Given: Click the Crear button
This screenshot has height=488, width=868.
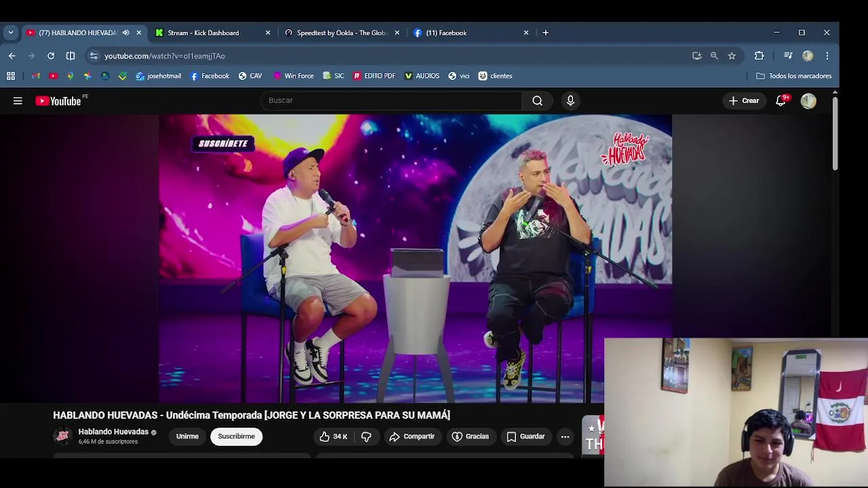Looking at the screenshot, I should click(x=744, y=100).
